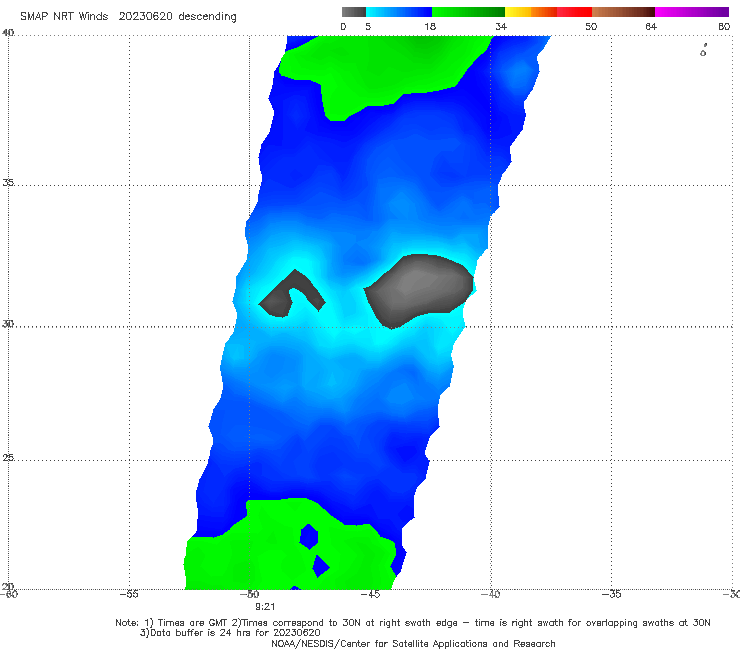
Task: Click the magenta 64-80 segment of the color bar
Action: (692, 12)
